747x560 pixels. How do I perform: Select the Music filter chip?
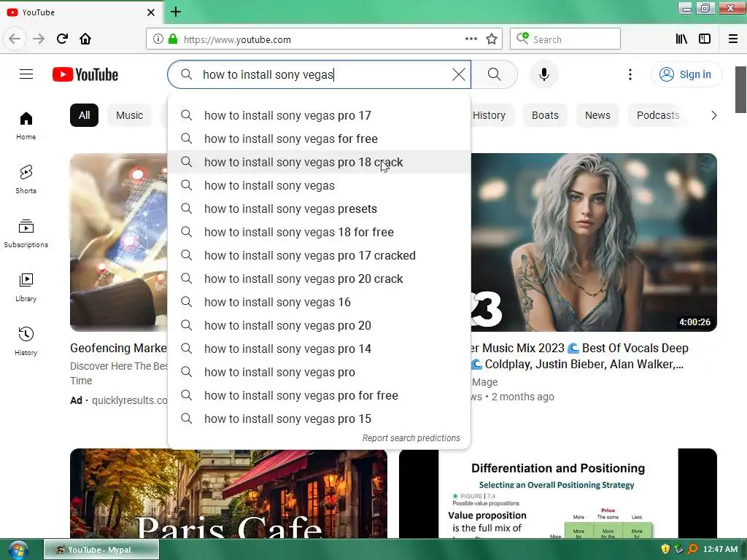(129, 115)
